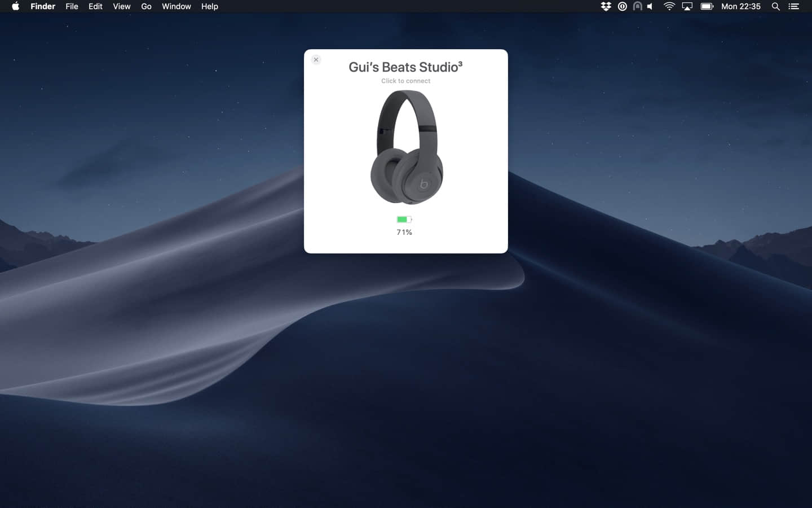
Task: Click the Mon 22:35 clock
Action: [741, 6]
